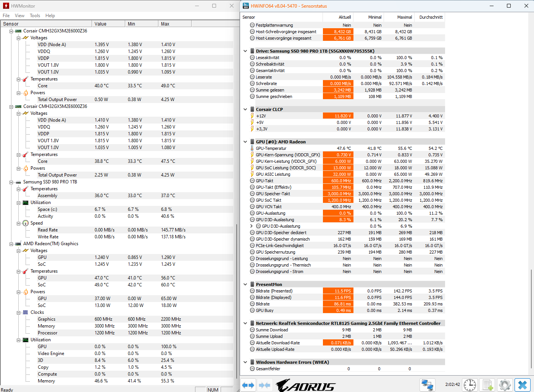Collapse the PresentMon section
The height and width of the screenshot is (392, 534).
245,284
